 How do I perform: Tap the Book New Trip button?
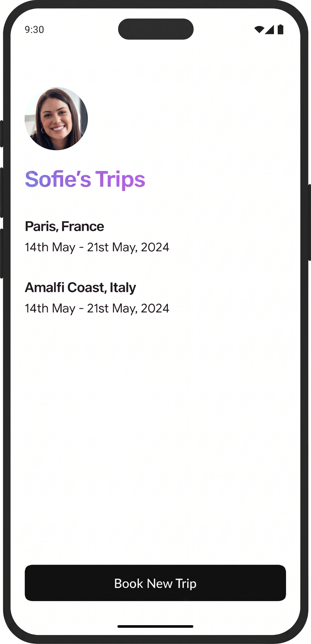pos(155,583)
